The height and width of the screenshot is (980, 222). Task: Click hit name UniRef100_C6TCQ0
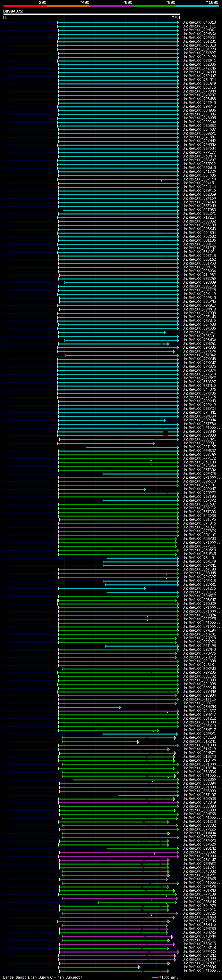pyautogui.click(x=199, y=469)
